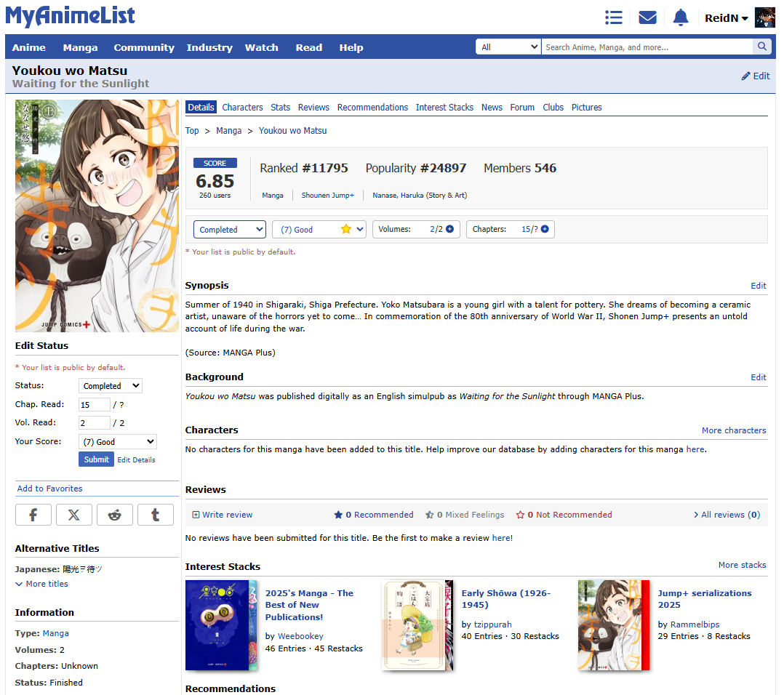Open author Nanase, Haruka link
This screenshot has width=784, height=695.
point(398,196)
